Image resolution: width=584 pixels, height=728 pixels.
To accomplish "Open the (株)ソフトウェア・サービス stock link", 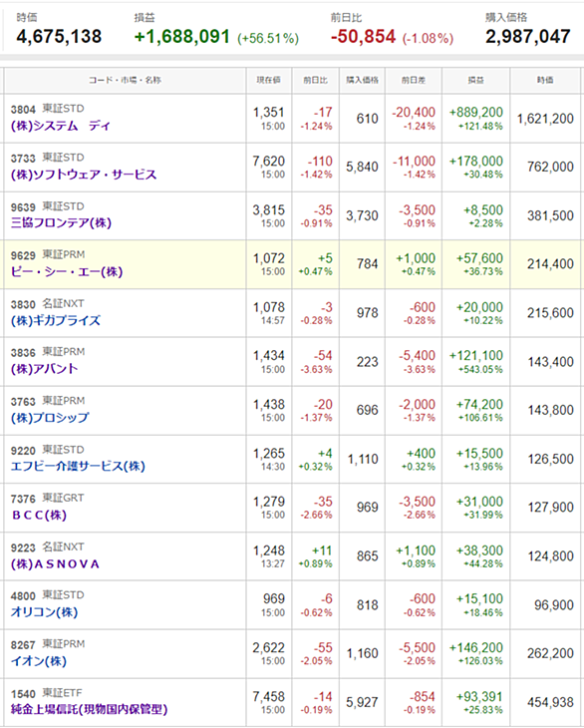I will (84, 175).
